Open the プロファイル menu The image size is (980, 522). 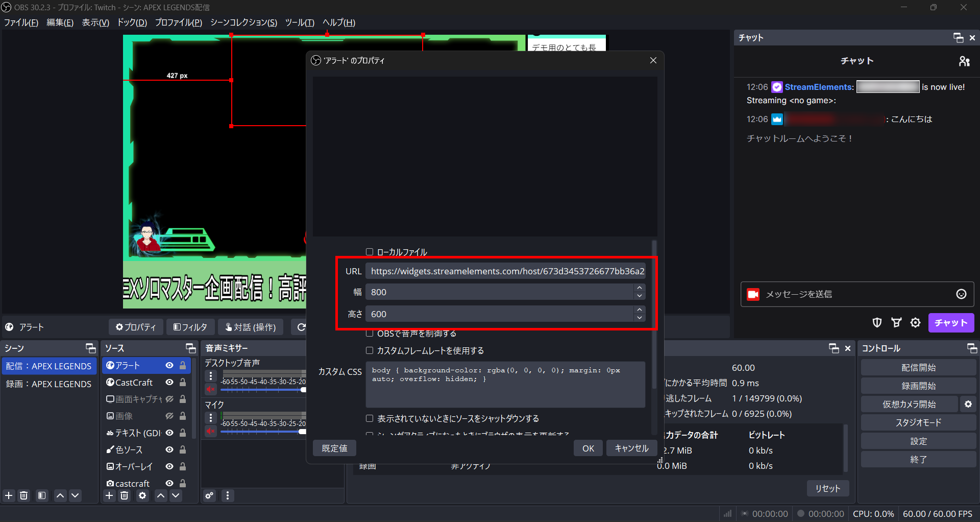[179, 22]
